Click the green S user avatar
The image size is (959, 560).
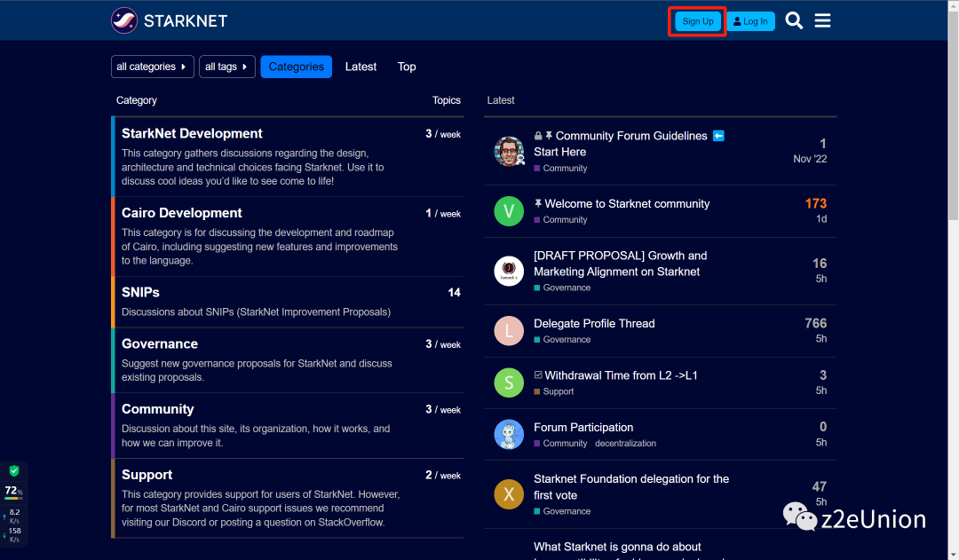click(x=509, y=383)
